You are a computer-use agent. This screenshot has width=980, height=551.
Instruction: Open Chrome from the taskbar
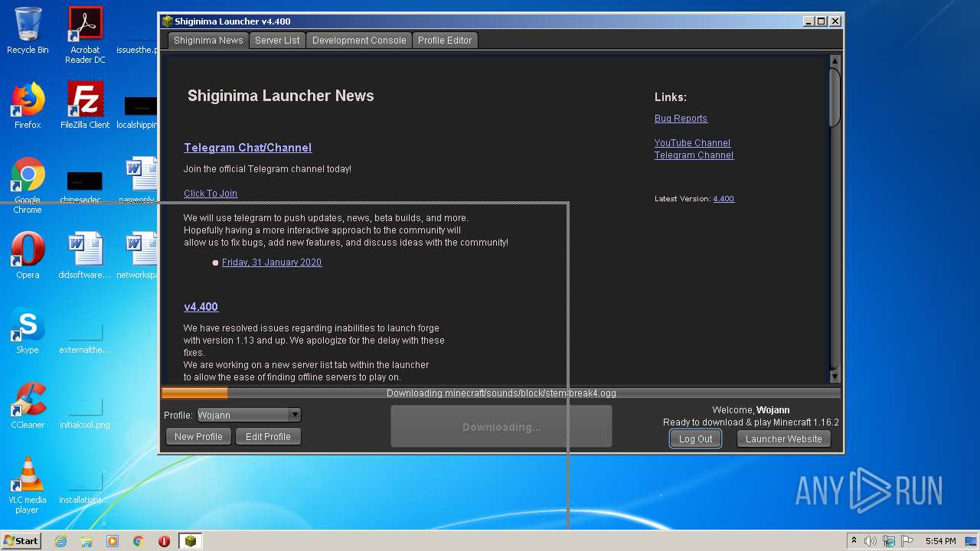[139, 541]
